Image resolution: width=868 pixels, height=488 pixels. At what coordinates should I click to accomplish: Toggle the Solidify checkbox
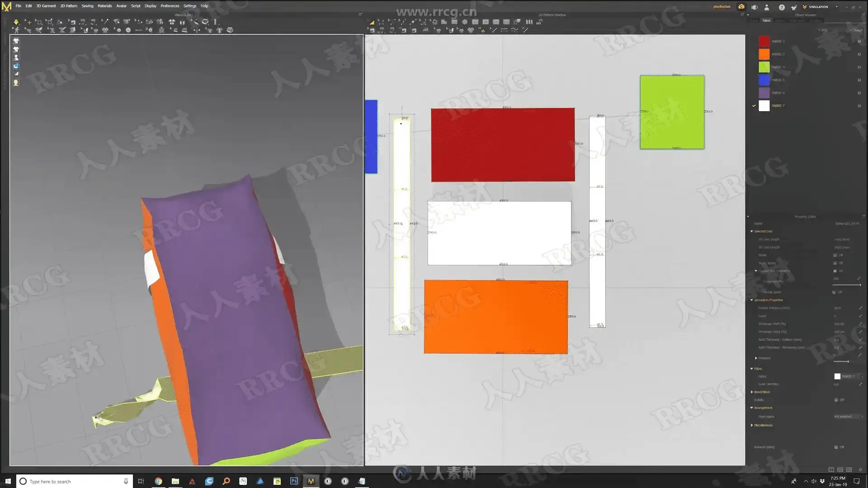[836, 400]
